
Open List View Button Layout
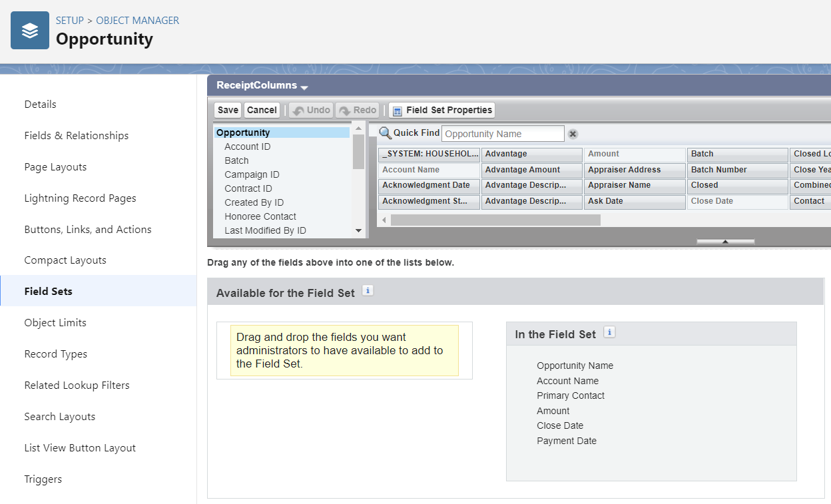click(80, 447)
